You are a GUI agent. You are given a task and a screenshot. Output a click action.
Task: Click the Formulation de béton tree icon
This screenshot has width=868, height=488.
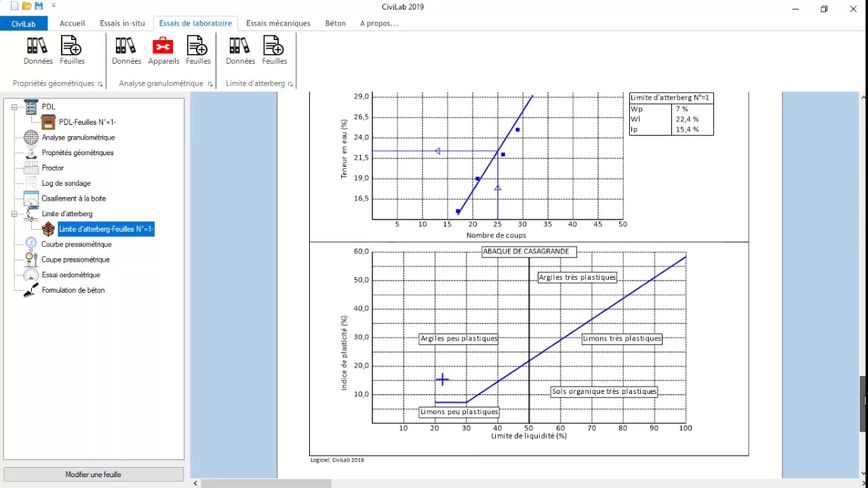(31, 290)
